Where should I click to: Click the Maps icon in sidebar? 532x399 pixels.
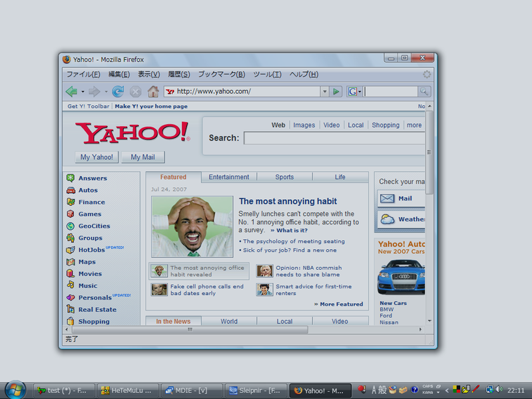click(71, 262)
